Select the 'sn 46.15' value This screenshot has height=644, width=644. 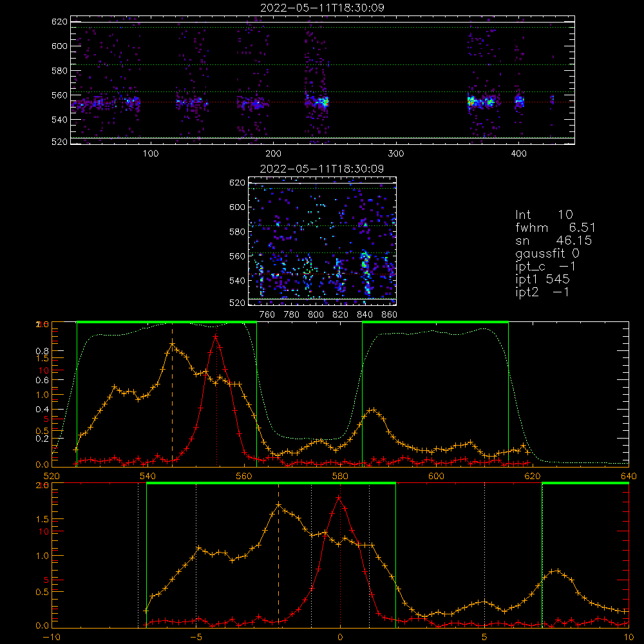[554, 240]
